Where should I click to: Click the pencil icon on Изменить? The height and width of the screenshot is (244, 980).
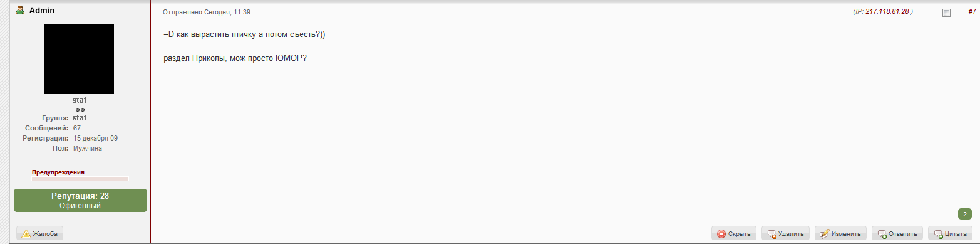pyautogui.click(x=825, y=234)
